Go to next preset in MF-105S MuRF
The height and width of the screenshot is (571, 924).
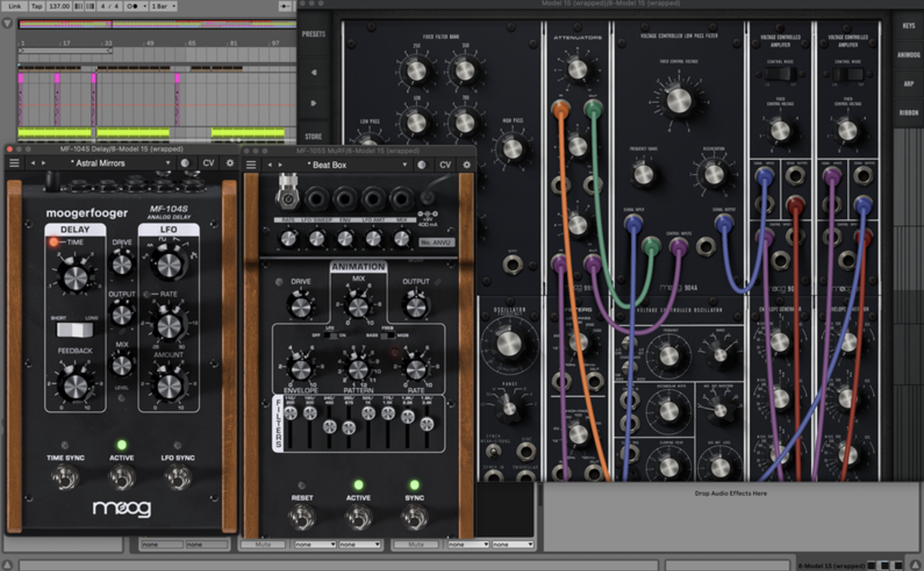pos(280,165)
